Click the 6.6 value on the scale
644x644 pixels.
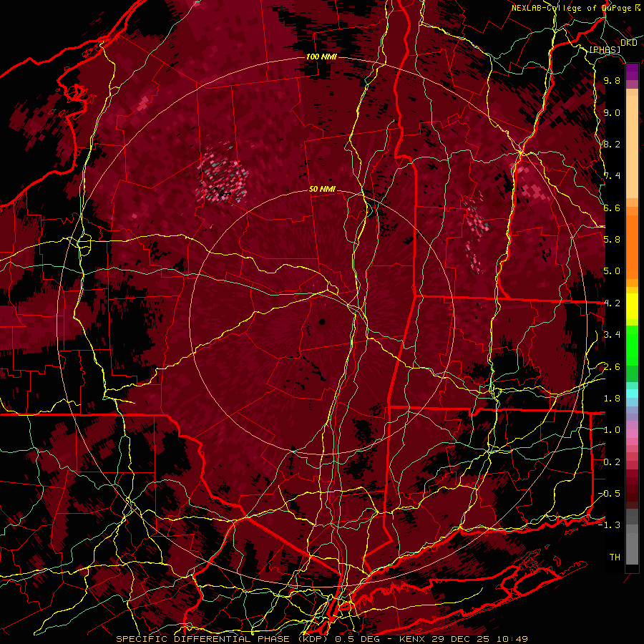point(612,208)
